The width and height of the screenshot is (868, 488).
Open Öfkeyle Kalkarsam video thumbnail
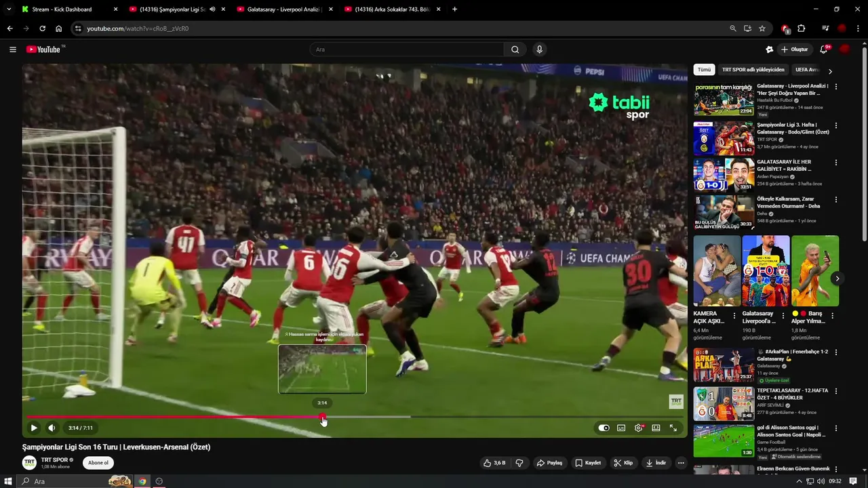click(x=724, y=211)
